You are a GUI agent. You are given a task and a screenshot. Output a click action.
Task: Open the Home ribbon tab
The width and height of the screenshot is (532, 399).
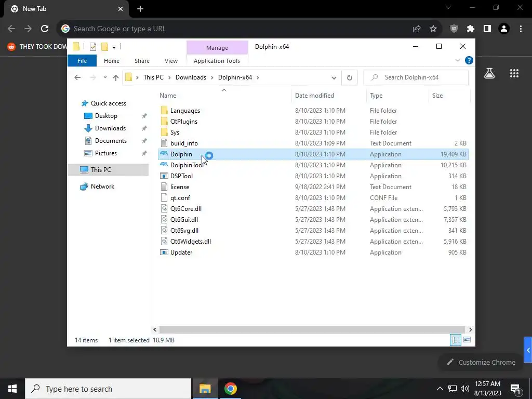112,61
